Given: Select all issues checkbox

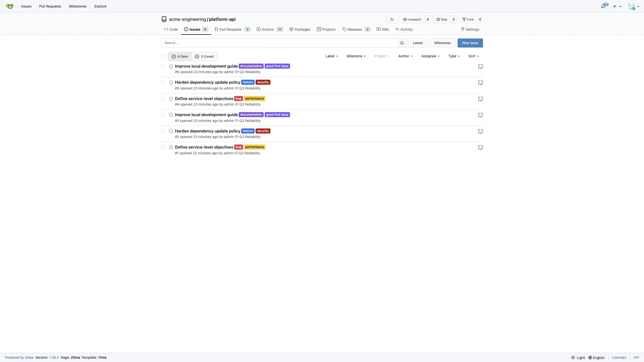Looking at the screenshot, I should (163, 57).
